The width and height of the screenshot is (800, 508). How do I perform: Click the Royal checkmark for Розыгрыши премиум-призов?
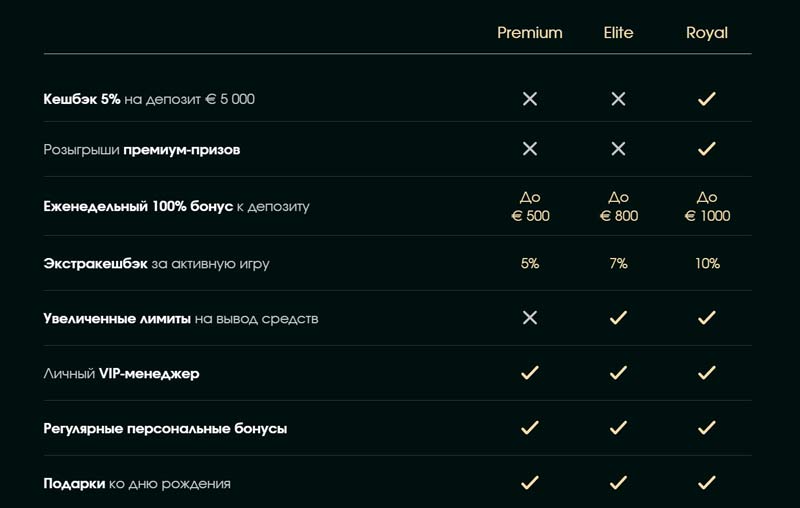pyautogui.click(x=706, y=148)
